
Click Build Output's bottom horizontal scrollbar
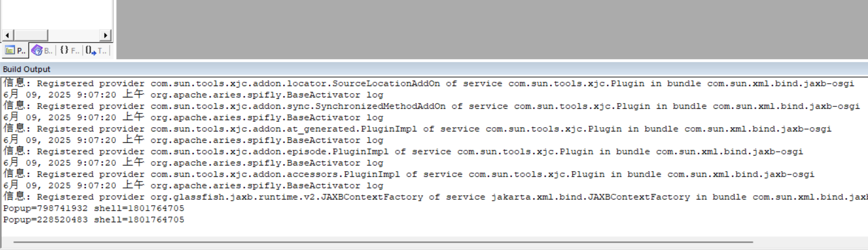coord(383,242)
